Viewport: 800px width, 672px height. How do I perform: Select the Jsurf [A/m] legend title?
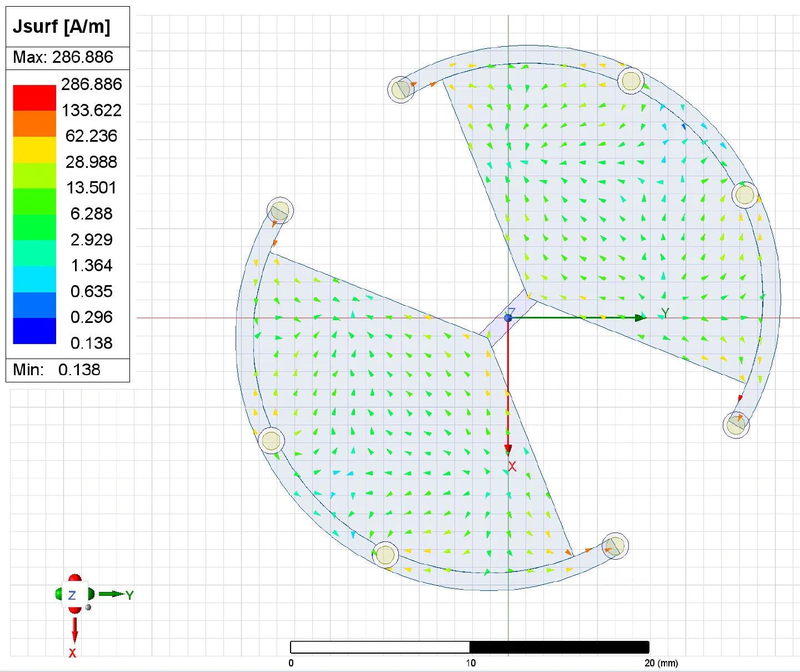[62, 26]
